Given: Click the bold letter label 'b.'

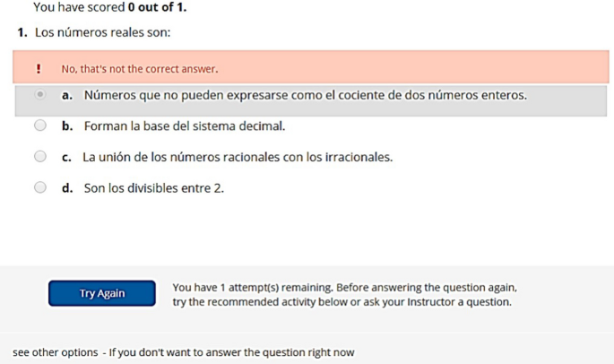Looking at the screenshot, I should pos(67,126).
